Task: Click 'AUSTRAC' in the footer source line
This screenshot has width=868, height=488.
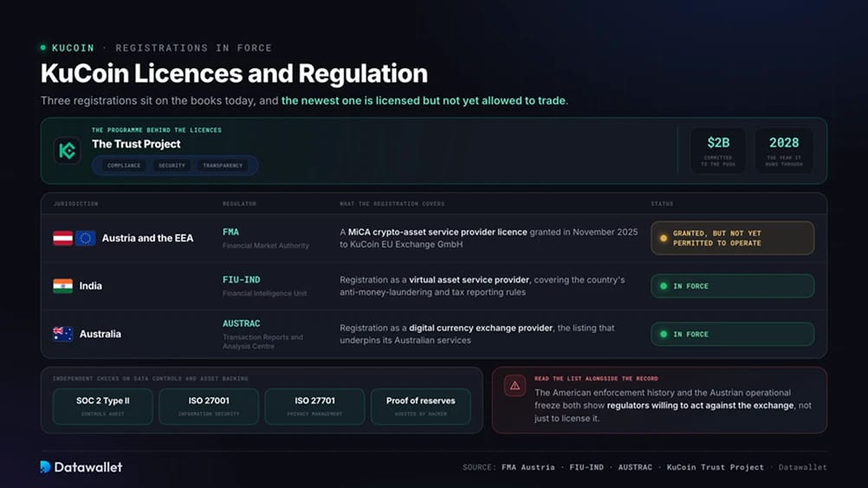Action: point(636,467)
